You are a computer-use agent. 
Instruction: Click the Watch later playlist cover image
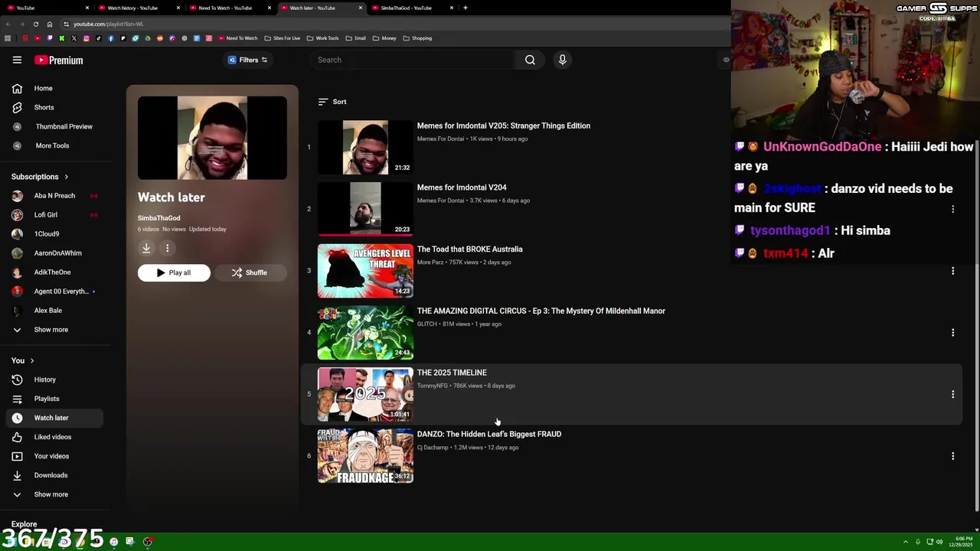click(x=212, y=138)
